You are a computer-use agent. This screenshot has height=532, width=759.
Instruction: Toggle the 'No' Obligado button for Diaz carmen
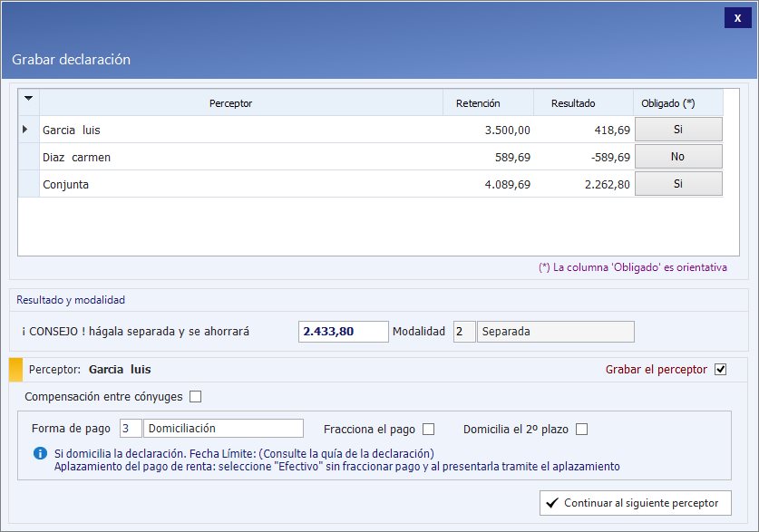click(677, 157)
